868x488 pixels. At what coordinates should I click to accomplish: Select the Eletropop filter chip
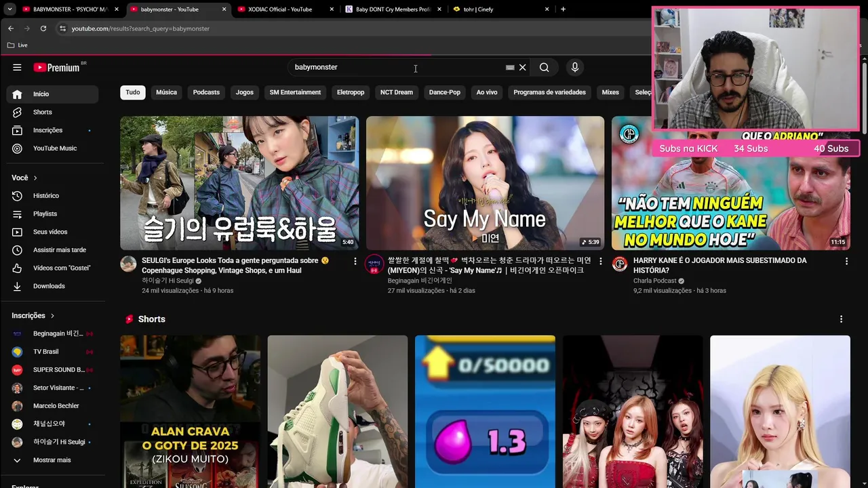tap(351, 92)
